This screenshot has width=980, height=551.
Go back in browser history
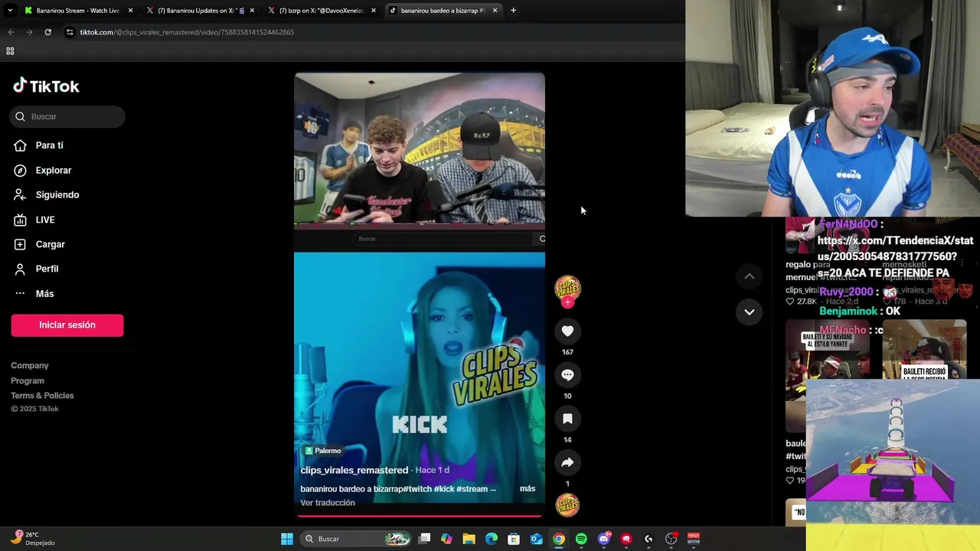click(x=11, y=32)
